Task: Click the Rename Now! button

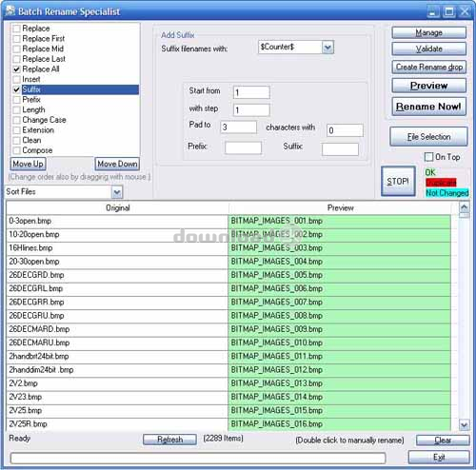Action: tap(428, 107)
